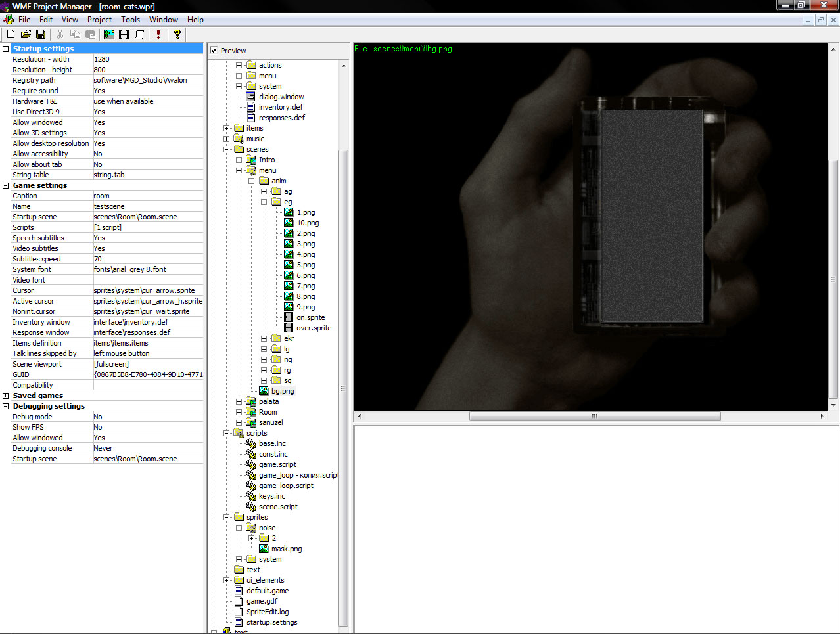Launch the Scene editor toolbar icon

pyautogui.click(x=109, y=34)
